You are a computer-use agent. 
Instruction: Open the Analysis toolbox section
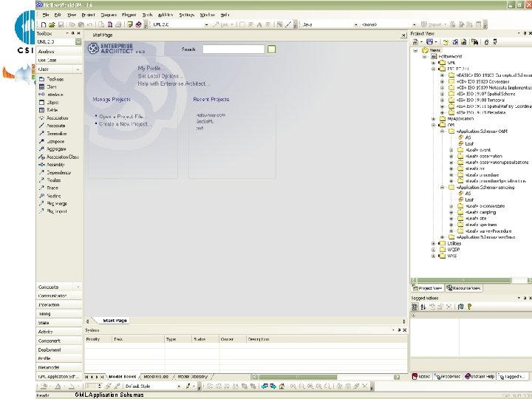(59, 51)
